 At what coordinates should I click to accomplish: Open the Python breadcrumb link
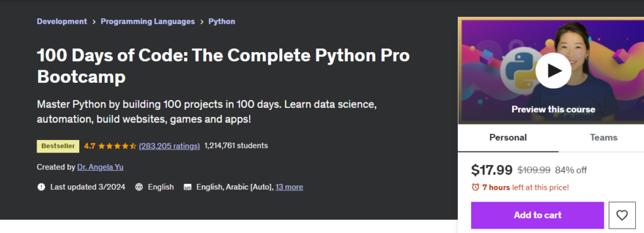(222, 21)
